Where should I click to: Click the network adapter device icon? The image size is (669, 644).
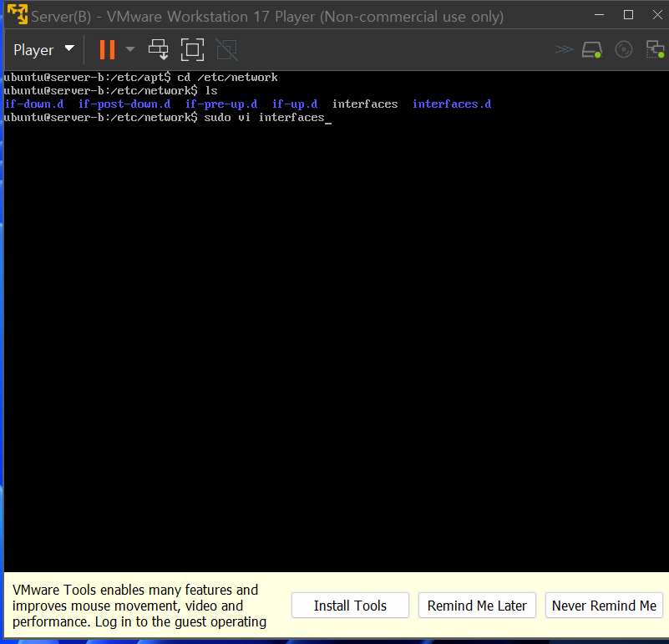[x=655, y=49]
